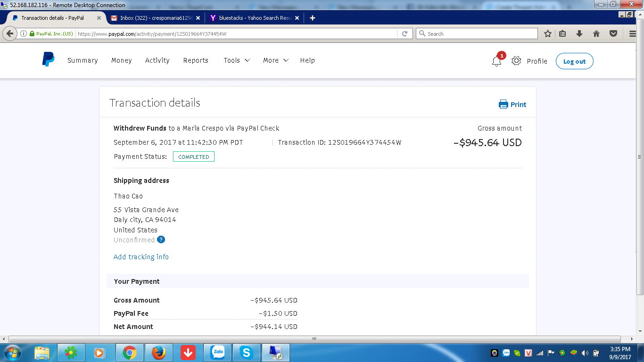This screenshot has width=644, height=362.
Task: Open the Tools dropdown menu
Action: pyautogui.click(x=237, y=60)
